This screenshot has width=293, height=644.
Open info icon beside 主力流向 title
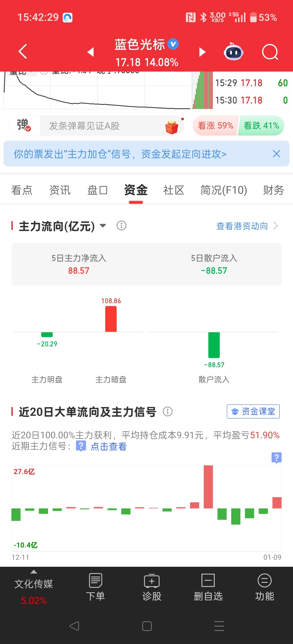tap(121, 226)
